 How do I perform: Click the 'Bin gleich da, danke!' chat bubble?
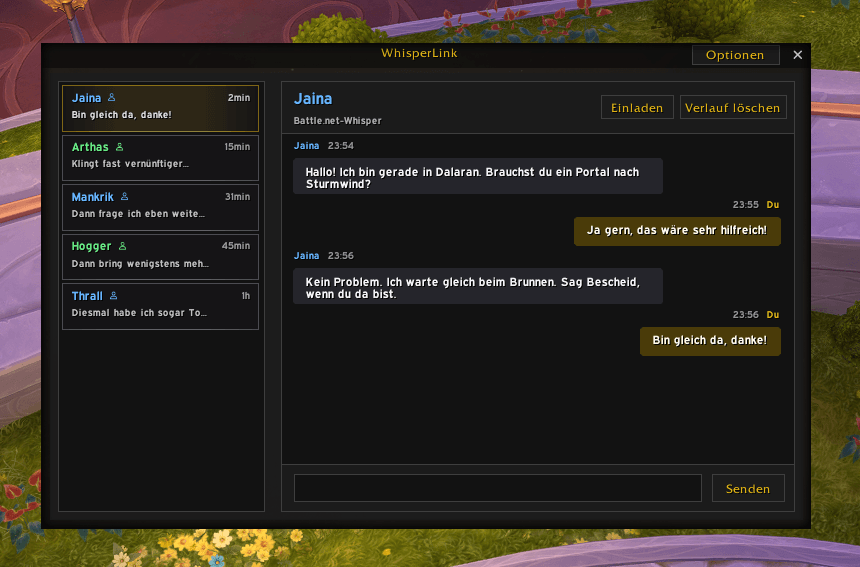(x=710, y=341)
